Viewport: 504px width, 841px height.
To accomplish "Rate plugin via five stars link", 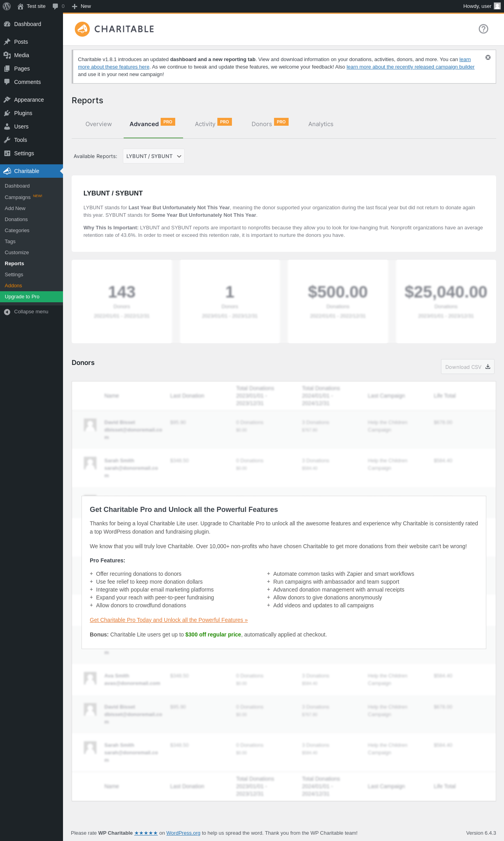I will pos(146,833).
